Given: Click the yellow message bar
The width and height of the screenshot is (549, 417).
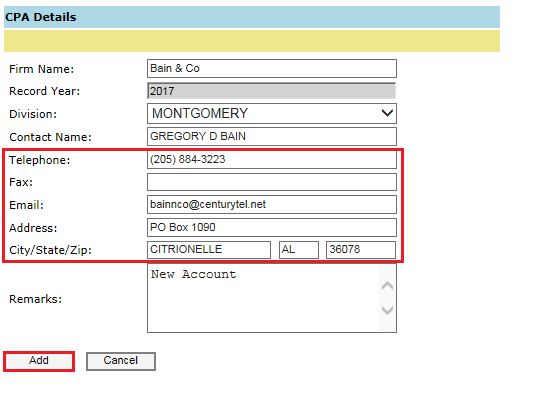Looking at the screenshot, I should [x=252, y=41].
